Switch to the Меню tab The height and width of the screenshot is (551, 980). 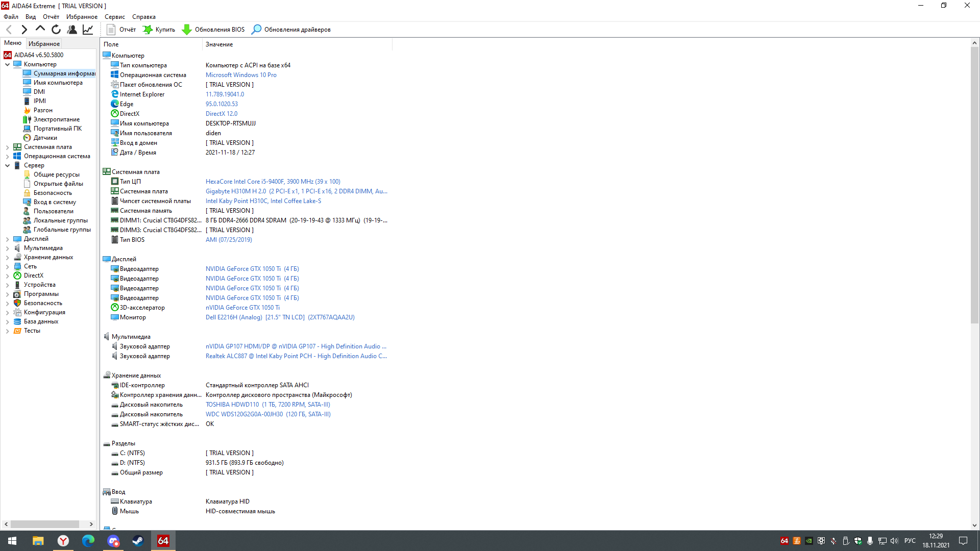tap(13, 43)
